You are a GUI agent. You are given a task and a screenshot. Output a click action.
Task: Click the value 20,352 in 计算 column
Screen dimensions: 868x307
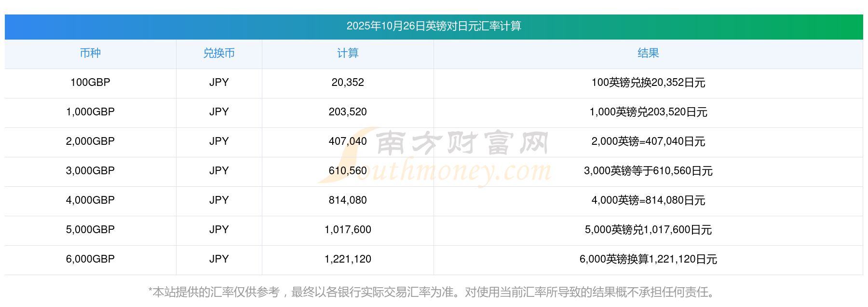[348, 83]
